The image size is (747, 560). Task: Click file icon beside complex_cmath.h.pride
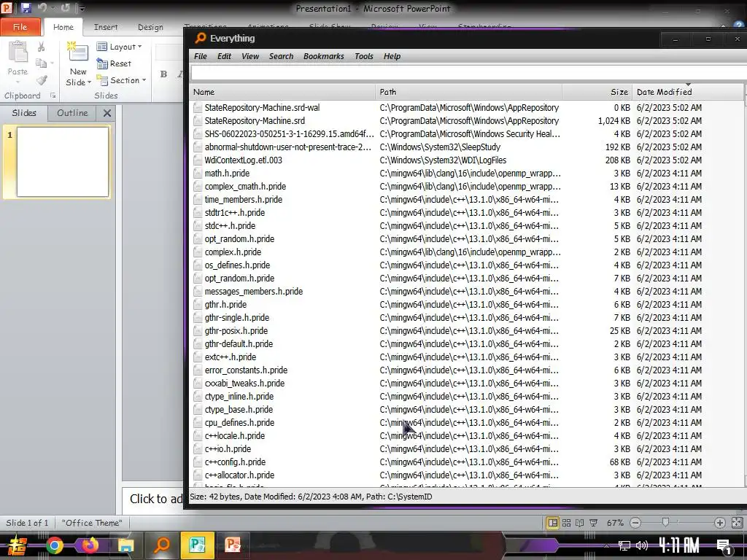point(198,187)
